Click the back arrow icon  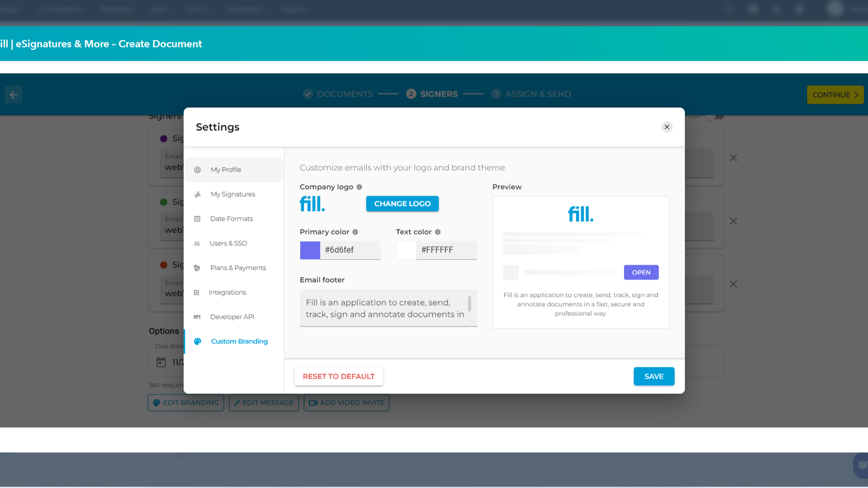click(14, 95)
